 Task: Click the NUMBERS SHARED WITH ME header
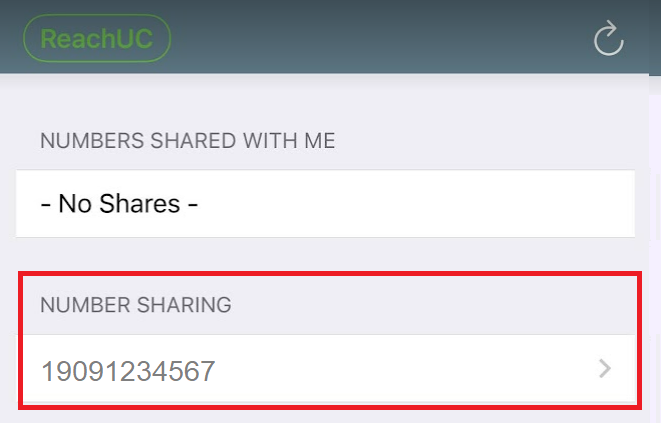(x=188, y=140)
